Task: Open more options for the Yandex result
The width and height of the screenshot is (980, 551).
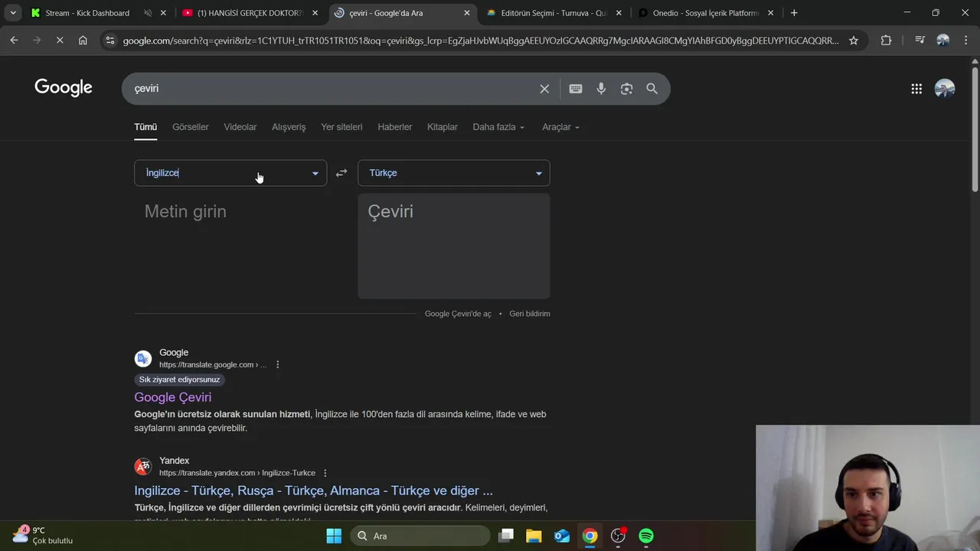Action: [325, 473]
